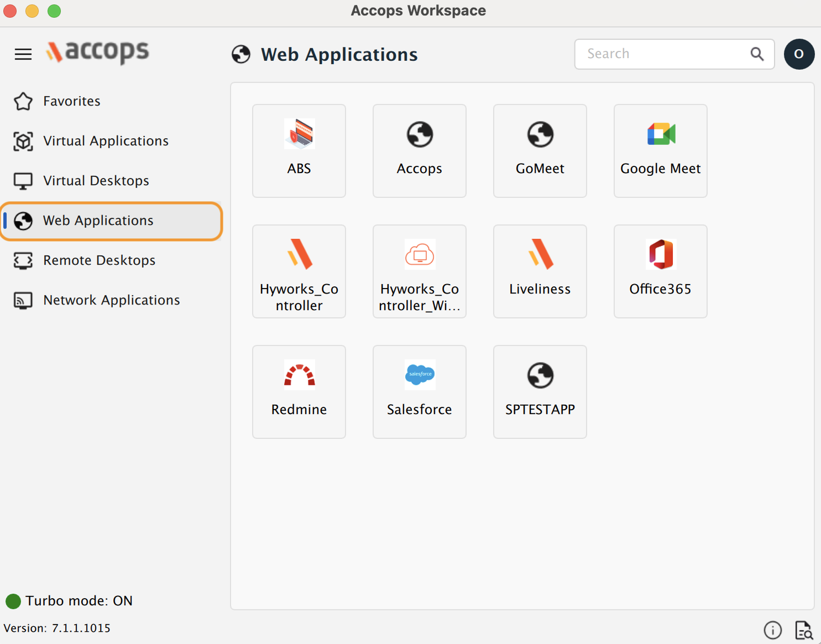
Task: Launch the GoMeet web app
Action: click(x=540, y=150)
